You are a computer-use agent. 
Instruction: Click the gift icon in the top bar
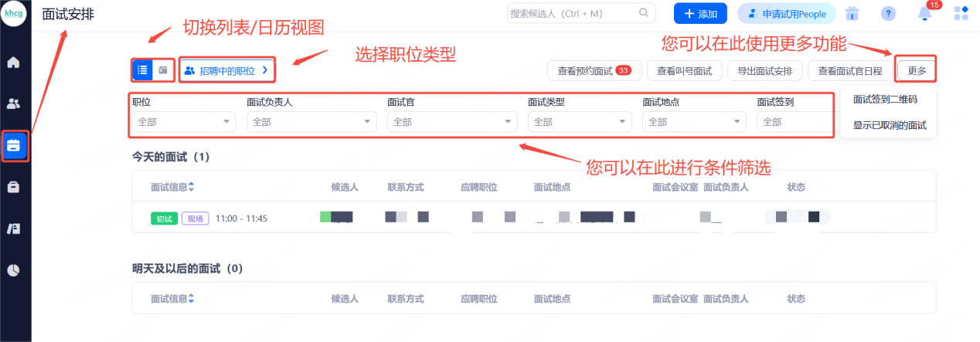coord(852,14)
